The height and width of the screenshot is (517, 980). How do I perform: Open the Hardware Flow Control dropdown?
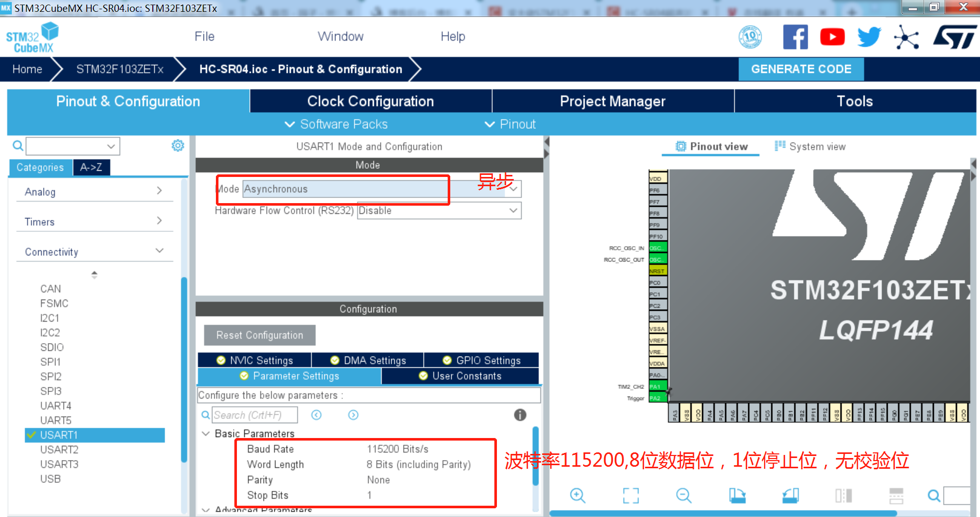pos(439,210)
